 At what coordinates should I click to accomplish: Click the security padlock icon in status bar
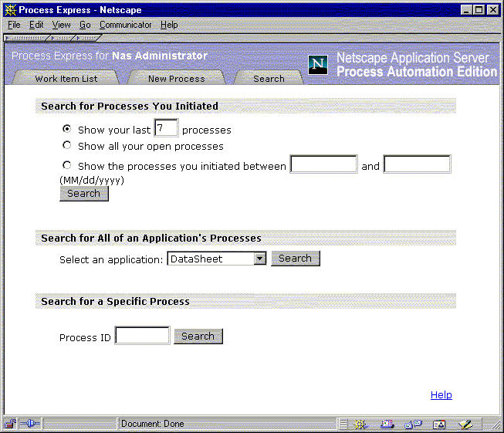10,424
